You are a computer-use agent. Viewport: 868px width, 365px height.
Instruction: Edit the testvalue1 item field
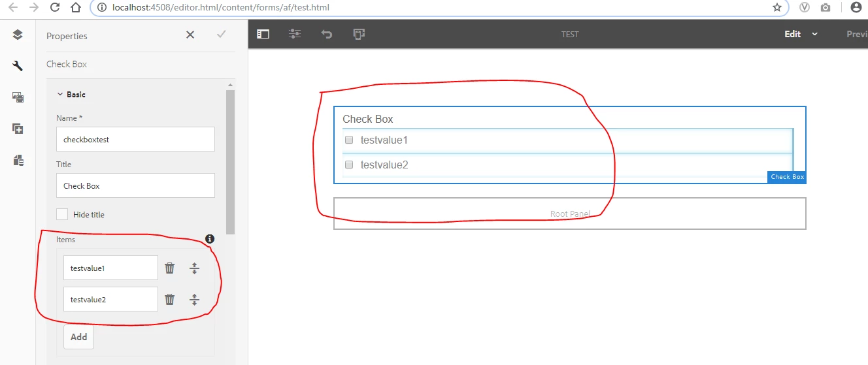110,268
